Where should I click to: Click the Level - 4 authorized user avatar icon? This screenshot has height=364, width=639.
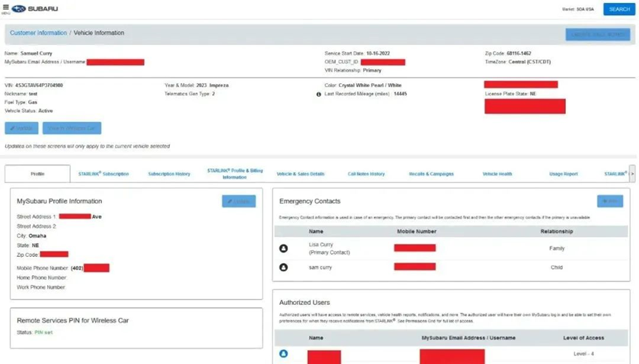point(283,354)
